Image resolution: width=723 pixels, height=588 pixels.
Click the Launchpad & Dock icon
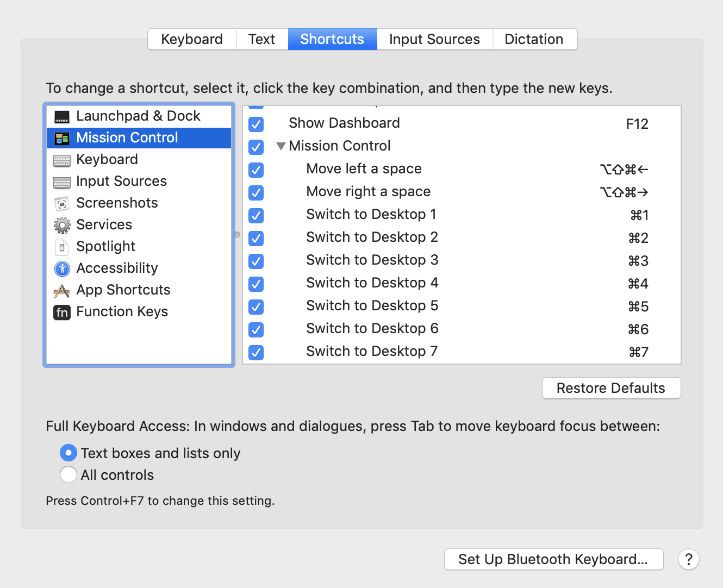pos(62,116)
